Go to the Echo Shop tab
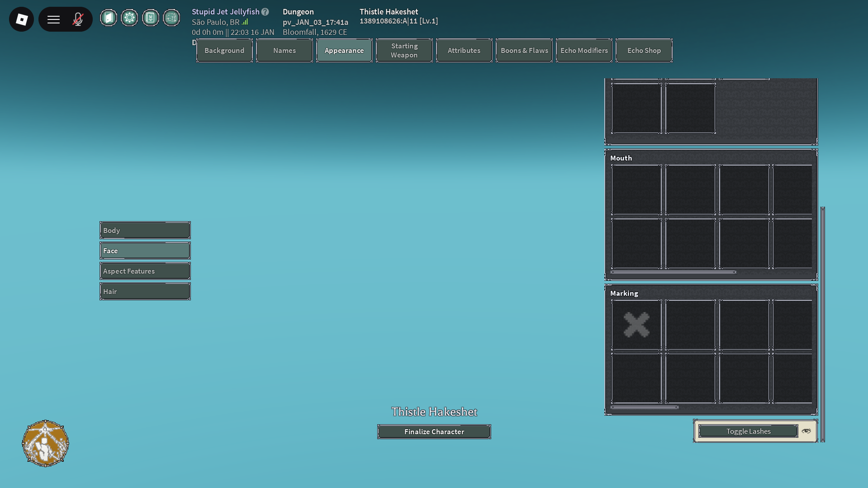The image size is (868, 488). 644,50
